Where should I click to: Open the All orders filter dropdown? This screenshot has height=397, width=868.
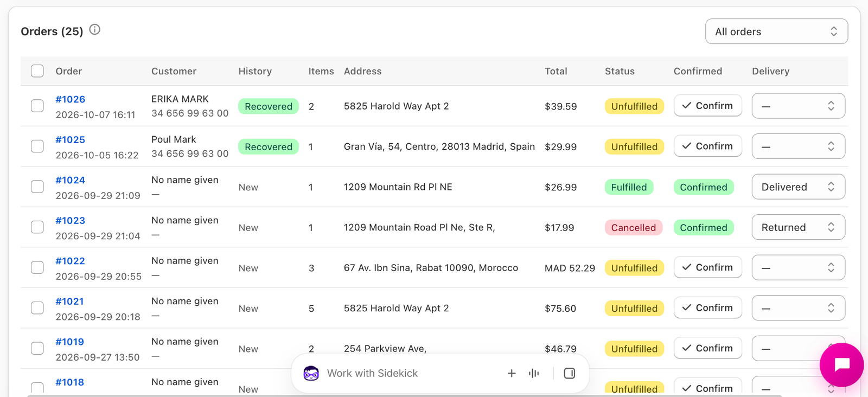[x=776, y=31]
